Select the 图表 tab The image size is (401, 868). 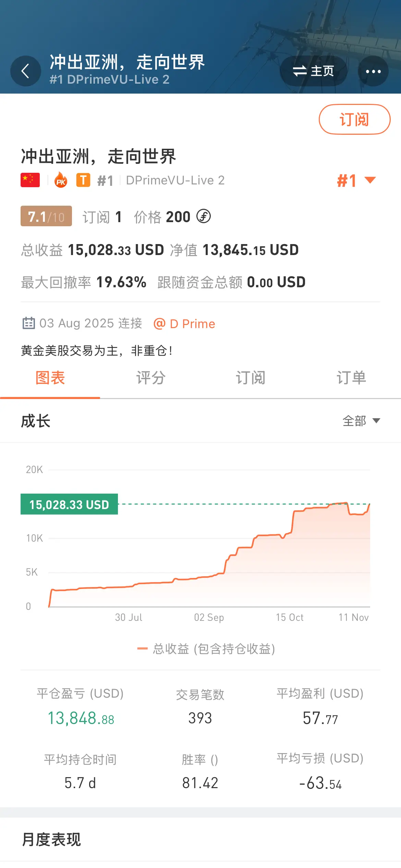(50, 378)
